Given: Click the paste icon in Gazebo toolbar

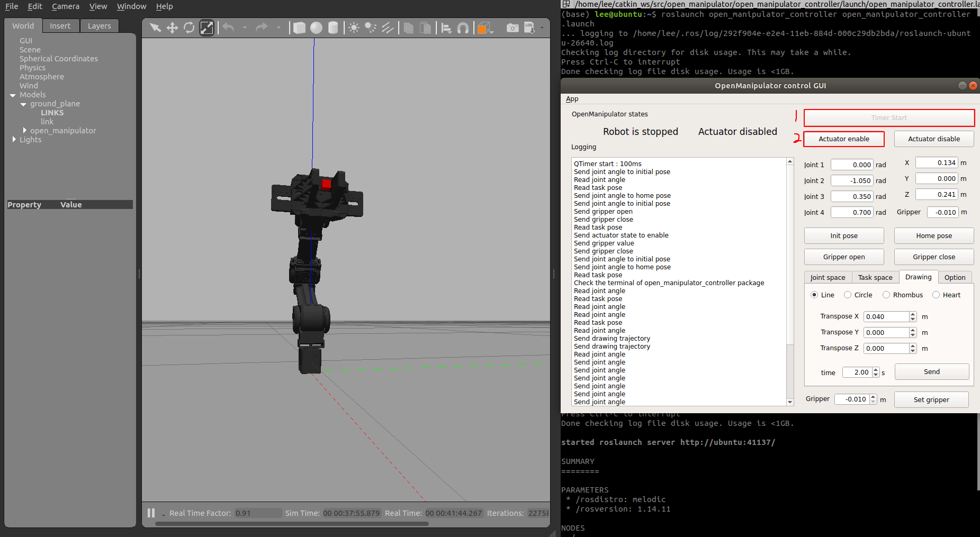Looking at the screenshot, I should [x=425, y=28].
